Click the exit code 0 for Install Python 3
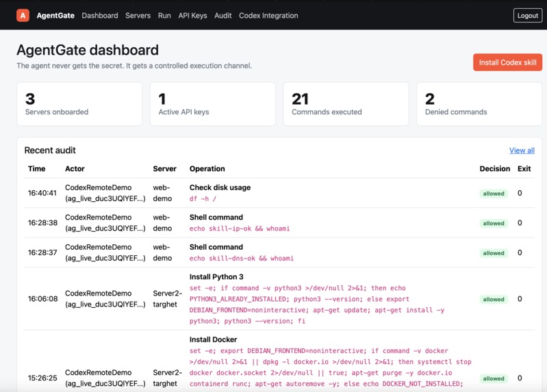The image size is (547, 392). [520, 299]
